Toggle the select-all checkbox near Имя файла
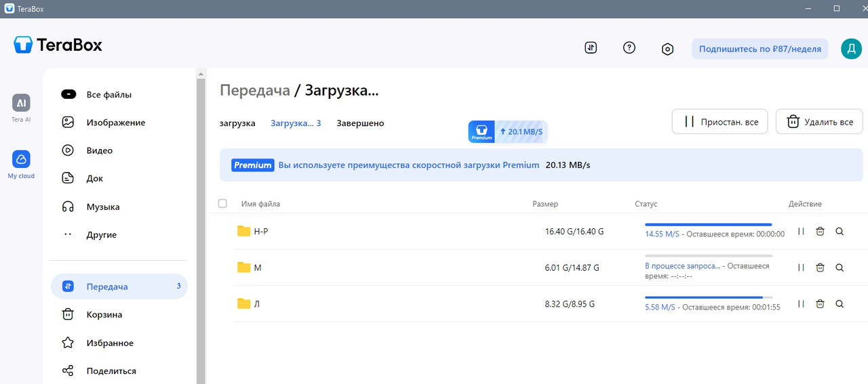The image size is (868, 384). pyautogui.click(x=222, y=203)
